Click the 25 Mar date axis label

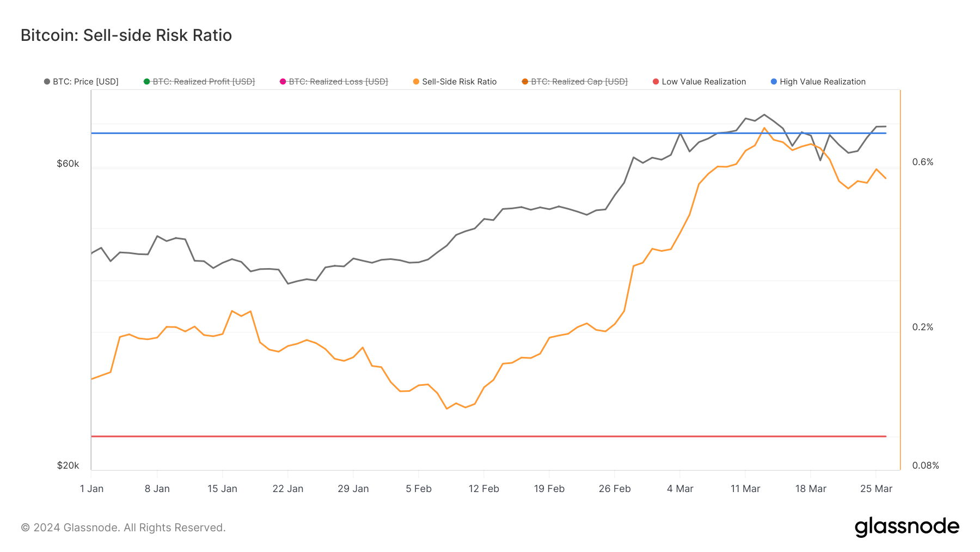click(x=877, y=489)
